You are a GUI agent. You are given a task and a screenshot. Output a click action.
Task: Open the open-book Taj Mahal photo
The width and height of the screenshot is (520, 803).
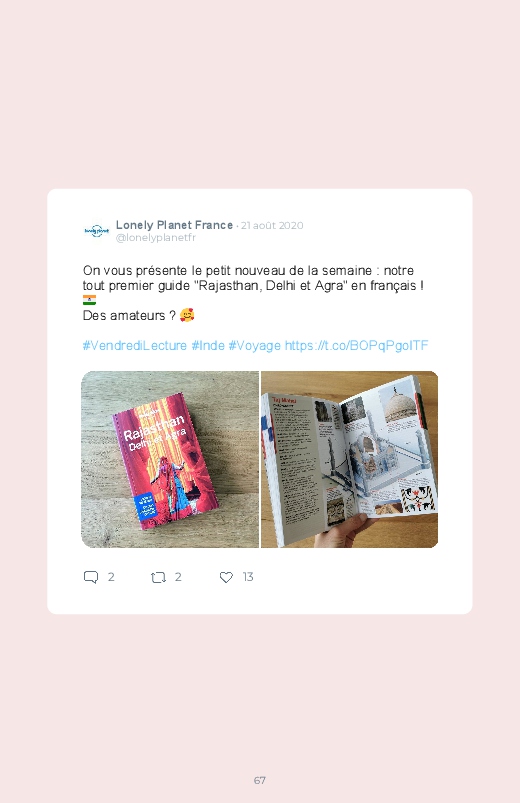(349, 459)
